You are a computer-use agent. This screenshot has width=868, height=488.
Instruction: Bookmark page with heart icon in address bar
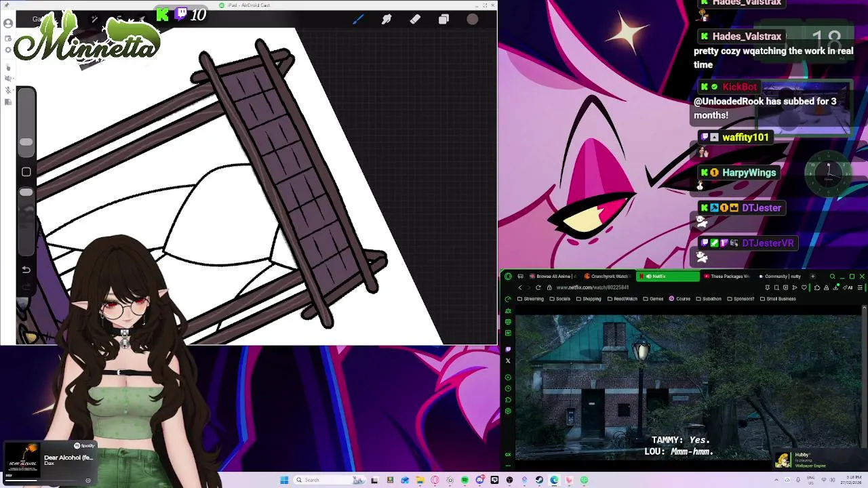pyautogui.click(x=804, y=287)
